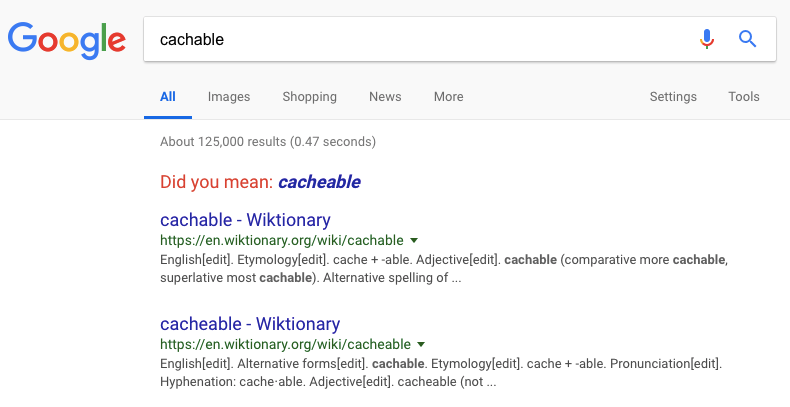
Task: Open the search Tools options
Action: point(744,97)
